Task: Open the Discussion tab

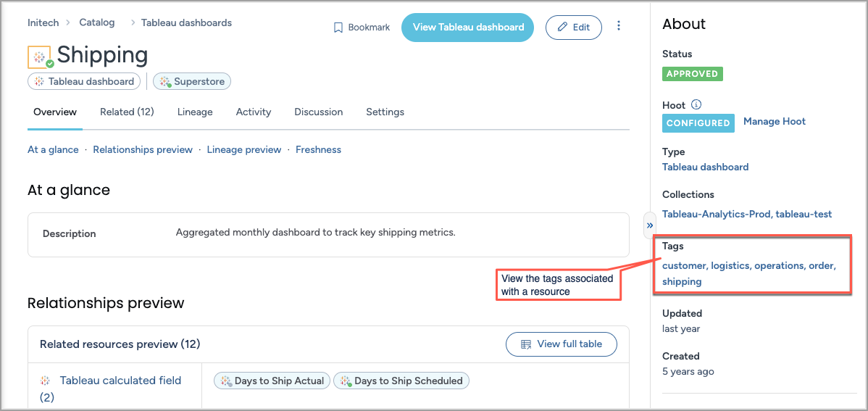Action: pyautogui.click(x=318, y=112)
